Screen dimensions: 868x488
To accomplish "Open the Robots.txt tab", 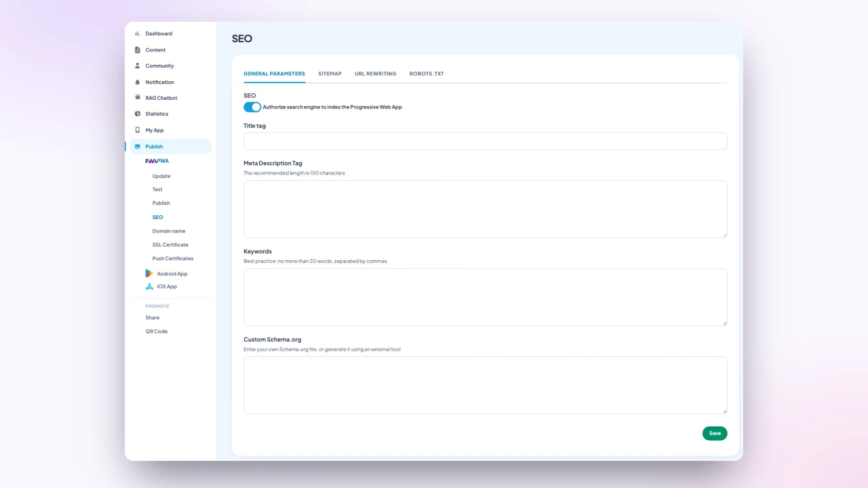I will click(426, 74).
